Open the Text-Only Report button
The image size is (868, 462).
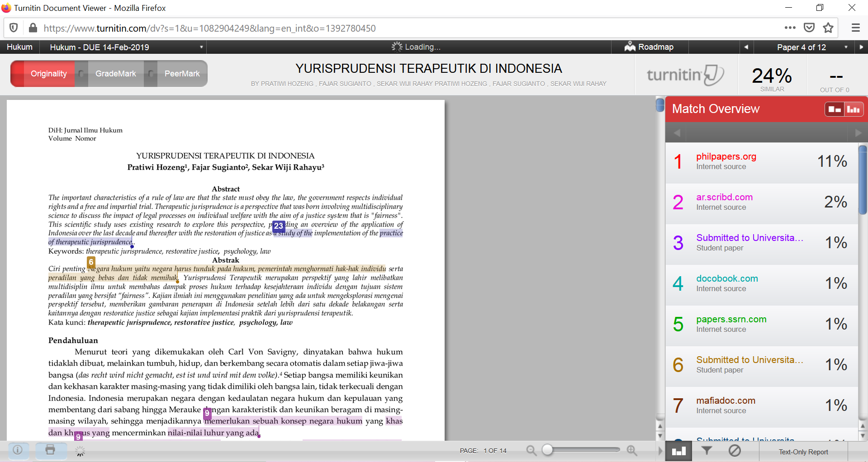pos(803,452)
